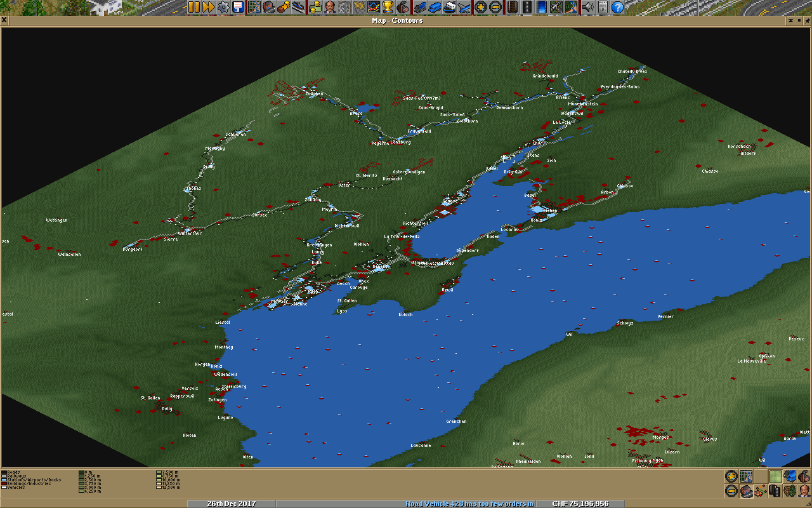The width and height of the screenshot is (812, 508).
Task: Click the Grindelwald town label
Action: click(545, 76)
